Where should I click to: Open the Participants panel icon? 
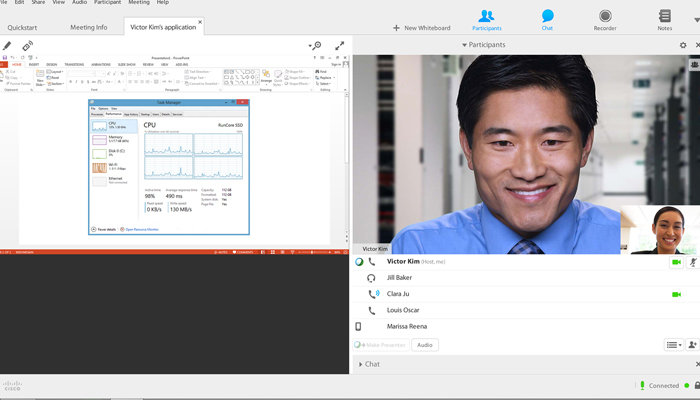pyautogui.click(x=486, y=18)
